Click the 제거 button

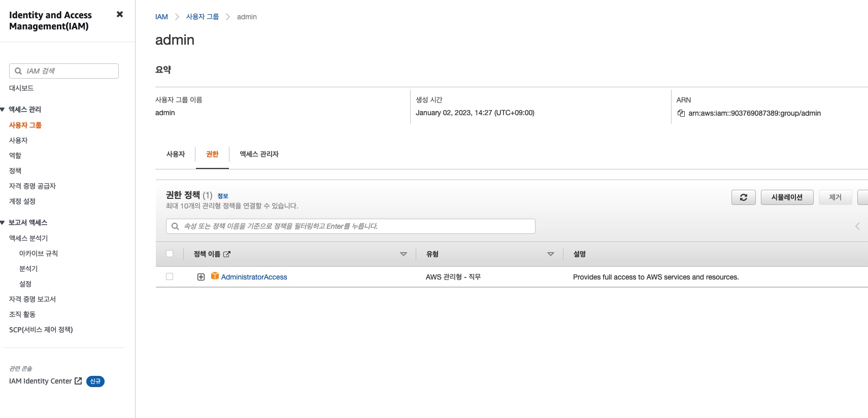836,197
